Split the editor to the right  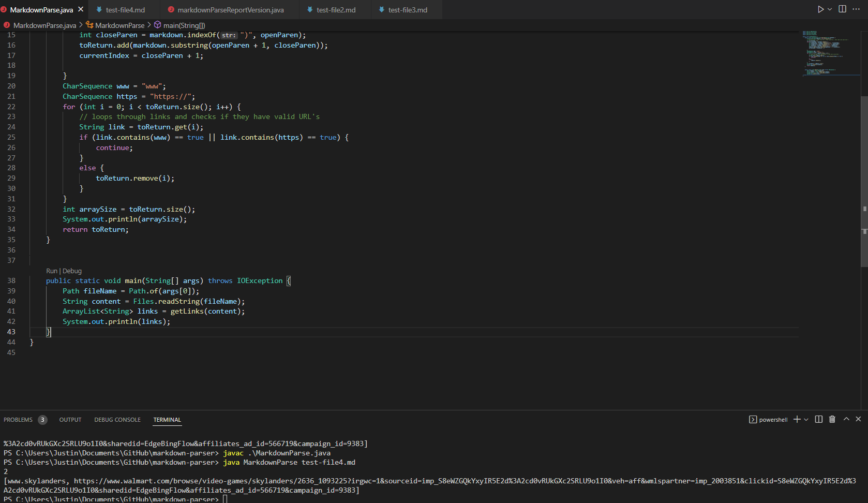pos(843,9)
